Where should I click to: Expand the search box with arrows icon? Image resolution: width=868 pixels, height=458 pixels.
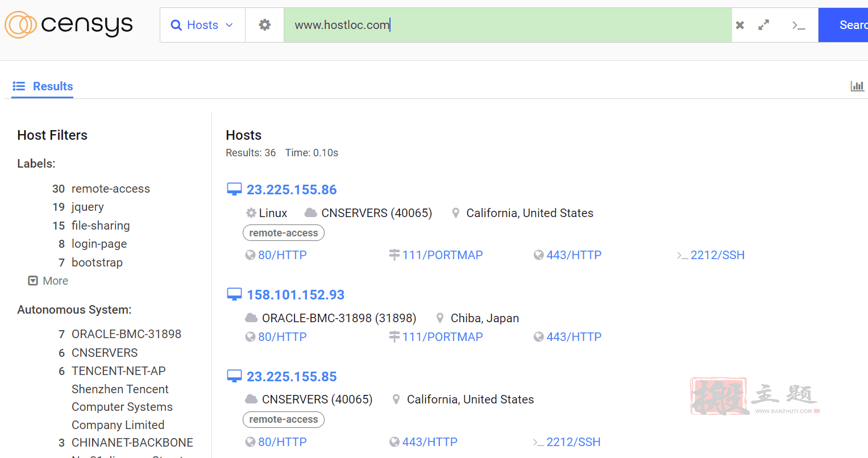tap(764, 25)
